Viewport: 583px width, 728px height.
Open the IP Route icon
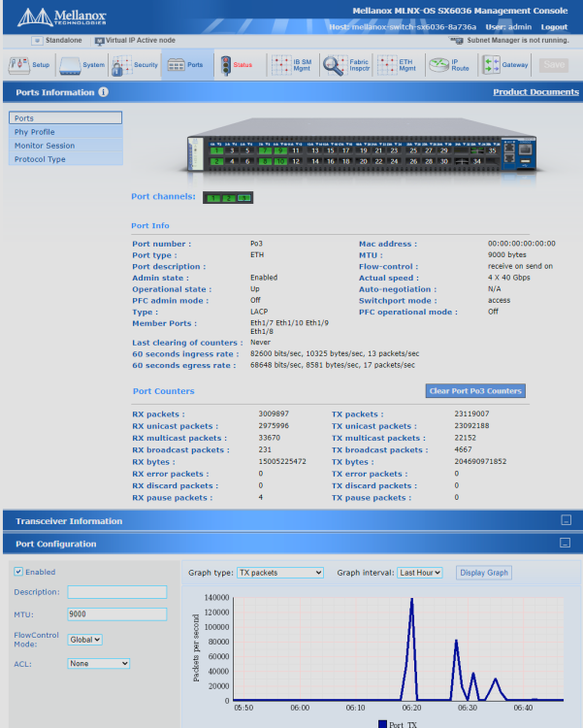(x=438, y=65)
